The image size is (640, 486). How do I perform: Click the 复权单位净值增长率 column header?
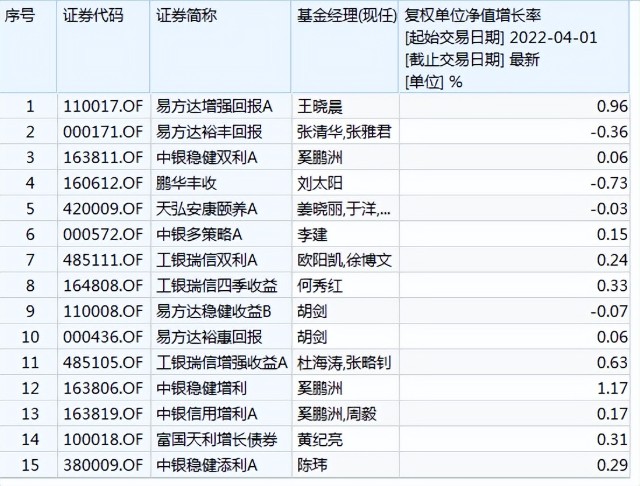click(473, 16)
